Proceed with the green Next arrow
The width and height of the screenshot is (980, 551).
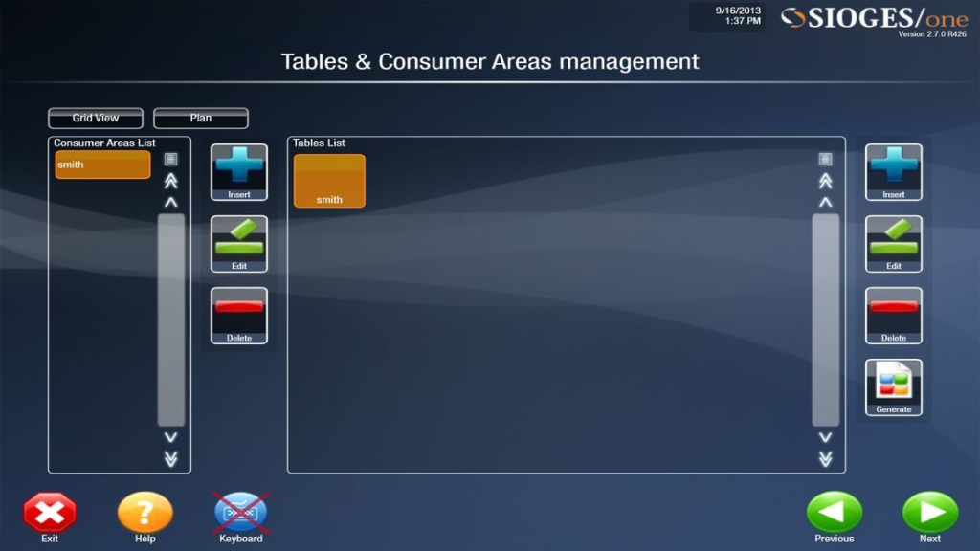tap(929, 513)
